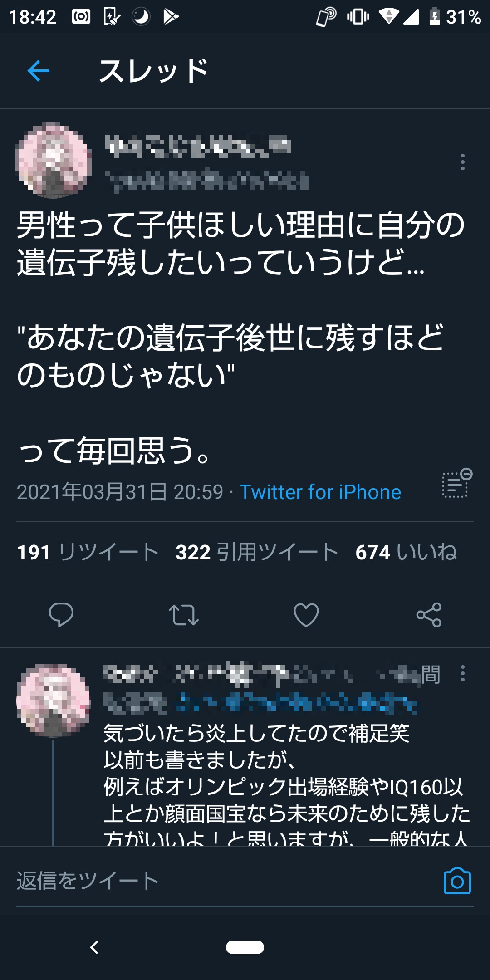Open the main tweet author's display name
The height and width of the screenshot is (980, 490).
198,146
